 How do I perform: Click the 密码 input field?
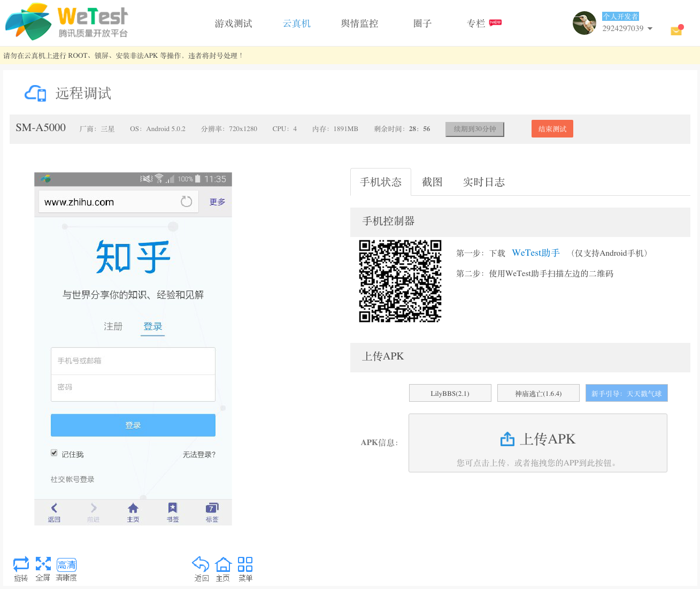click(x=133, y=388)
